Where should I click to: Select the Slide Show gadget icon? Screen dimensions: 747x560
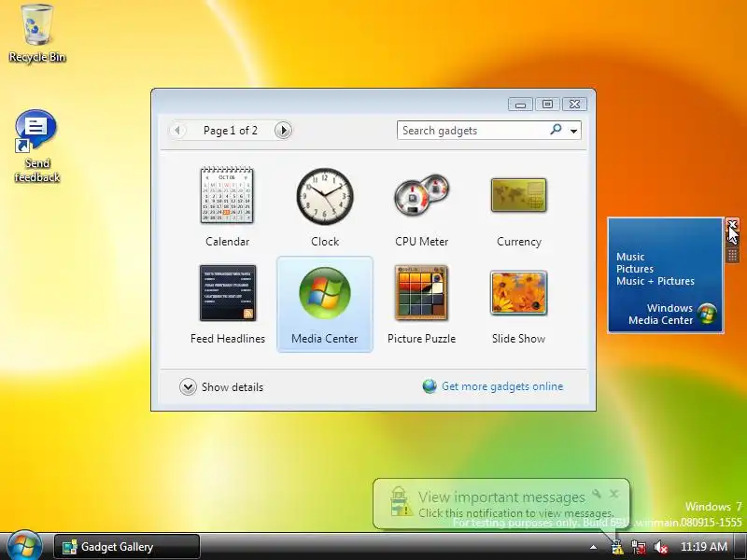519,293
